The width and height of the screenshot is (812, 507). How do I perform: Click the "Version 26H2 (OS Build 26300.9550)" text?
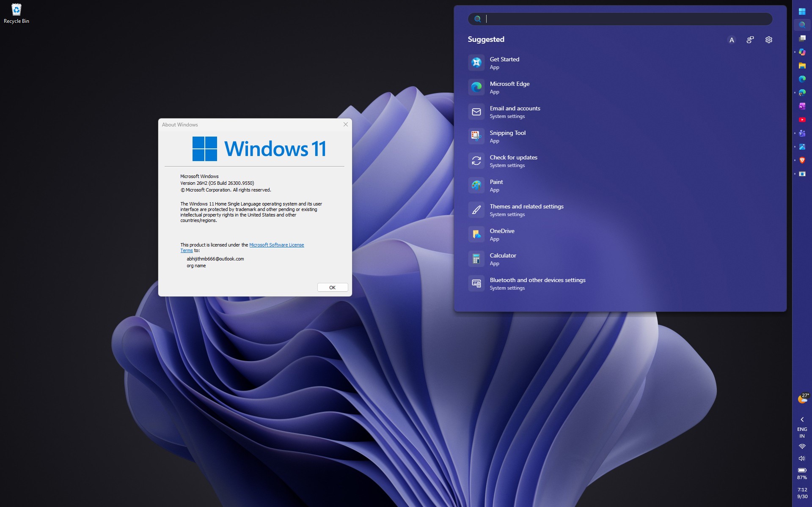pyautogui.click(x=217, y=183)
